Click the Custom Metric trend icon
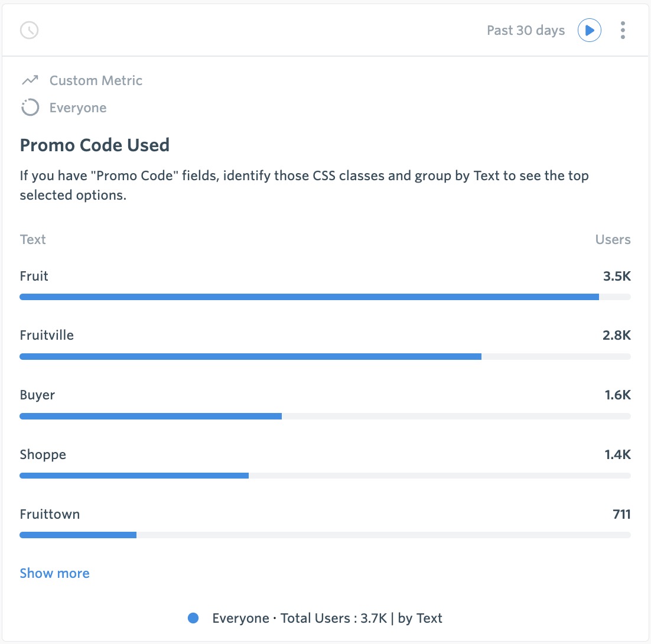 click(30, 80)
